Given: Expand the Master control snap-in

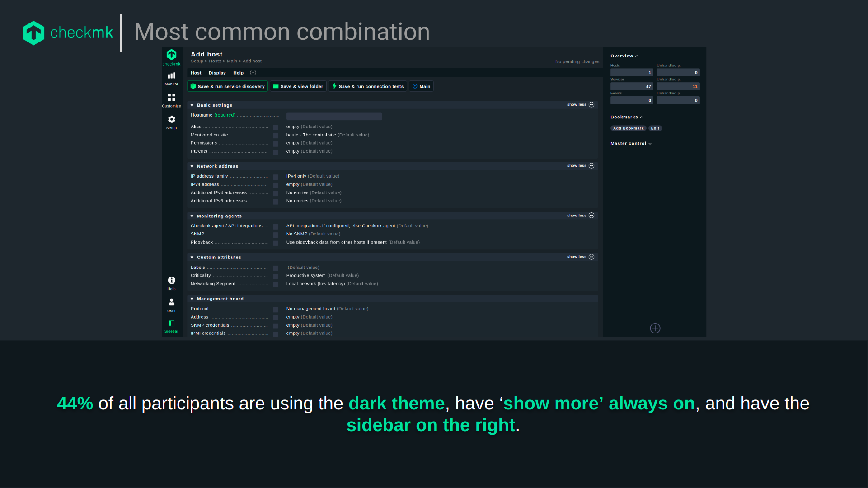Looking at the screenshot, I should tap(631, 144).
